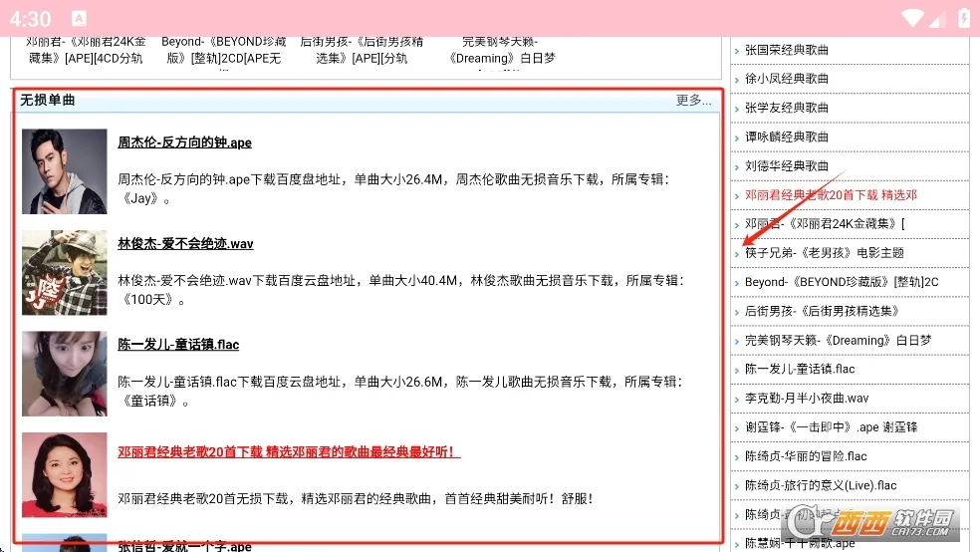Open the red 邓丽君经典老歌20首下载 title link

[x=290, y=452]
